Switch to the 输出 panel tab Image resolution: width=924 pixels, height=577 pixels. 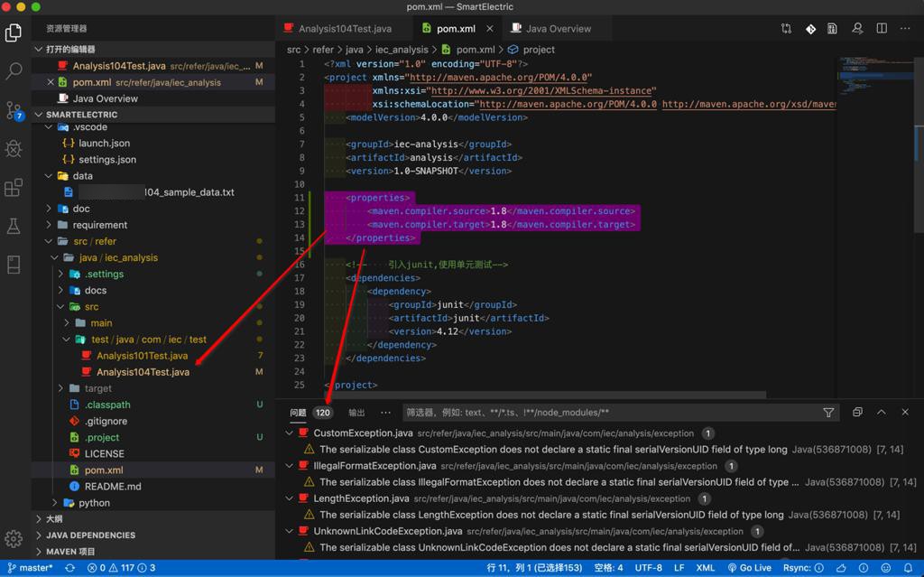click(x=357, y=413)
